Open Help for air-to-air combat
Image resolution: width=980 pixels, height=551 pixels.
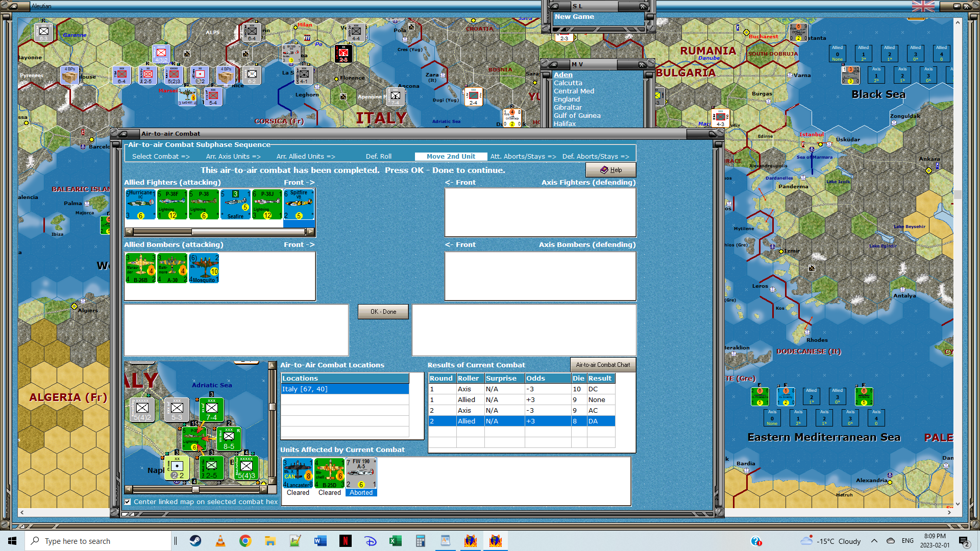tap(610, 170)
